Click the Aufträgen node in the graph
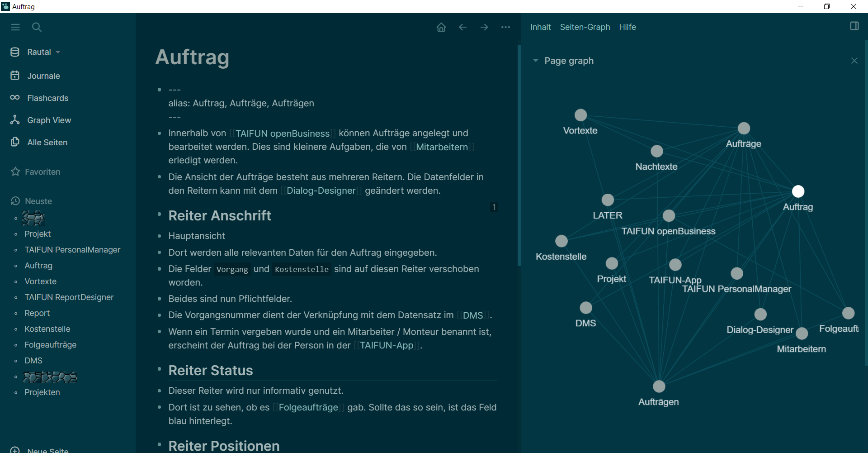 coord(659,386)
